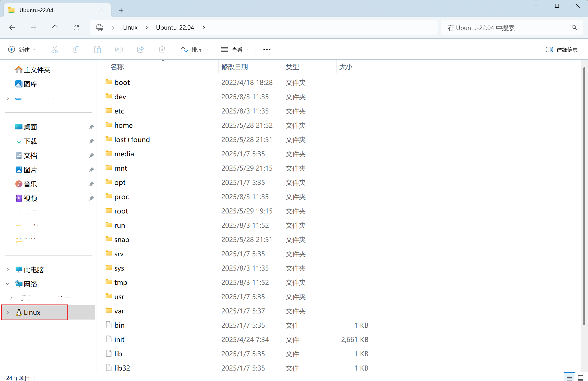588x381 pixels.
Task: Click the Refresh icon in navigation bar
Action: (x=76, y=28)
